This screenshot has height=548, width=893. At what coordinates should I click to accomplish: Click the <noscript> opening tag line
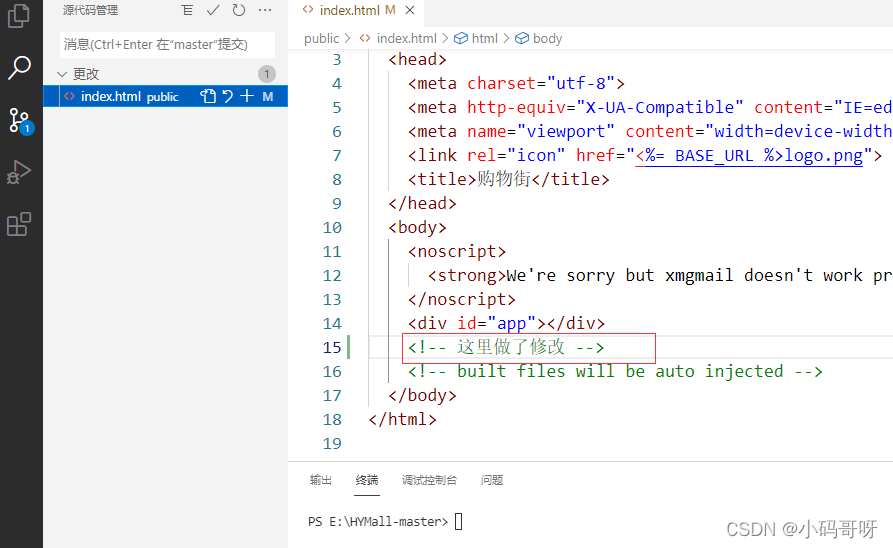click(x=457, y=252)
